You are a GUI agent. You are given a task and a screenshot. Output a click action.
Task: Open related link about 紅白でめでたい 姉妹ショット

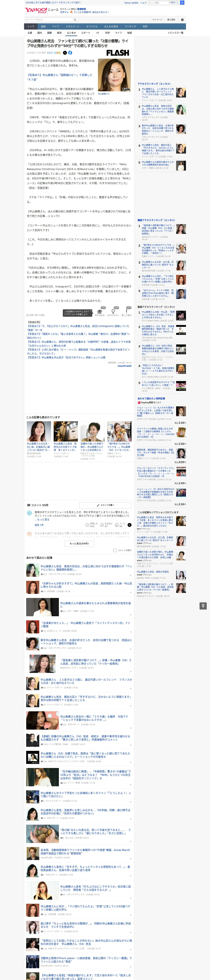coord(66,357)
